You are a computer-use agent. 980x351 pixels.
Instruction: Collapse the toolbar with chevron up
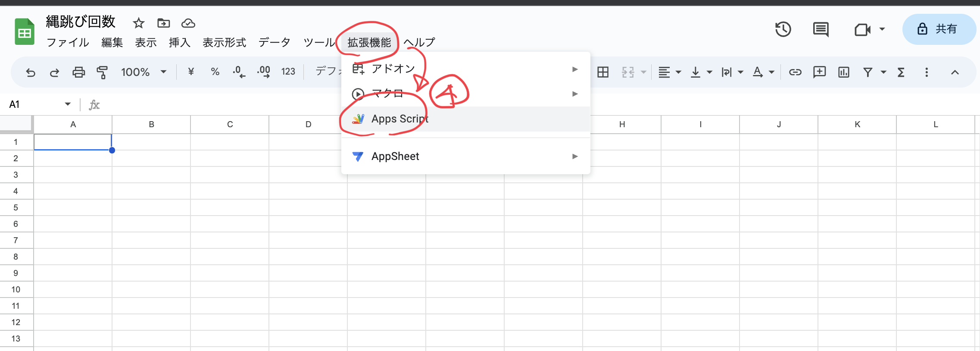click(x=955, y=72)
